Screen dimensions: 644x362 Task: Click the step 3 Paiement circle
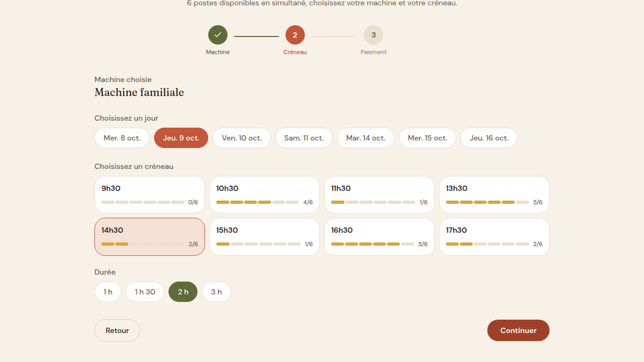coord(374,35)
